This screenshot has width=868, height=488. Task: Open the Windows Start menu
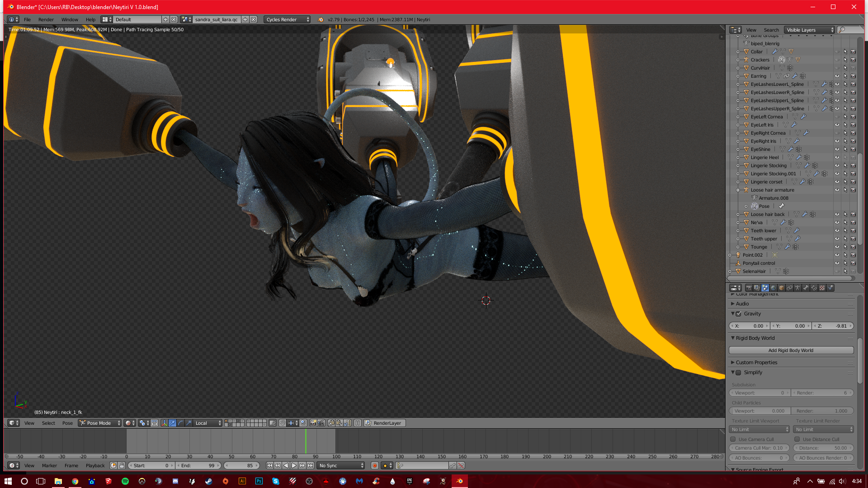(8, 481)
